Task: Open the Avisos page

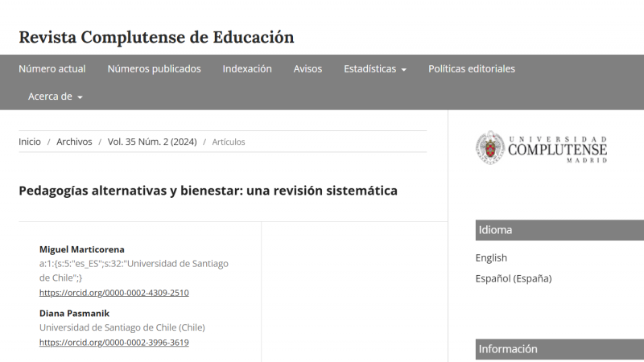Action: (308, 69)
